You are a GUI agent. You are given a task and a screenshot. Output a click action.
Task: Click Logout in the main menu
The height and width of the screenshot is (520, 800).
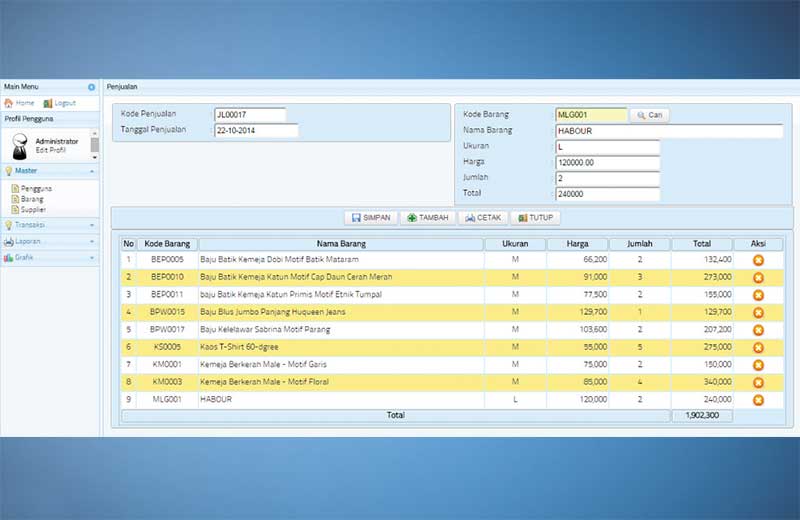(x=59, y=103)
